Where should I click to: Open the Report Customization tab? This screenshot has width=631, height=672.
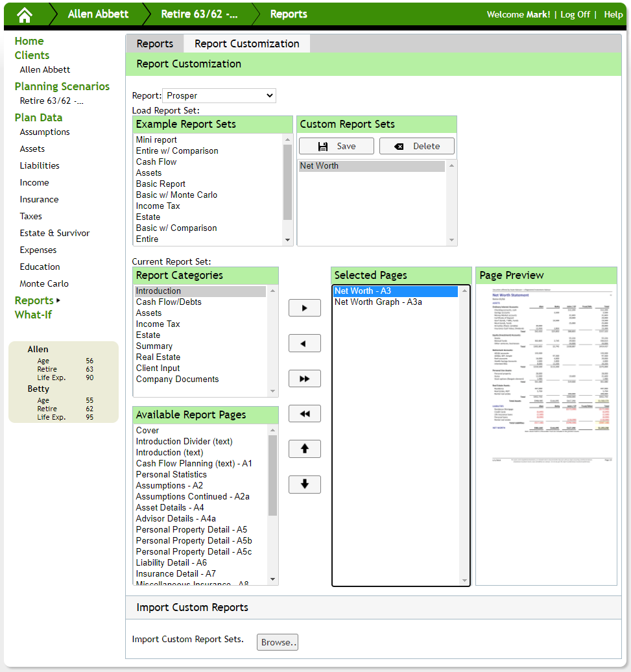click(x=246, y=43)
